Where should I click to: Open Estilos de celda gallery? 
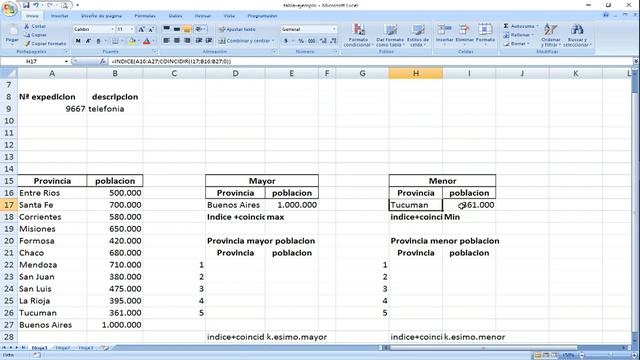point(418,35)
